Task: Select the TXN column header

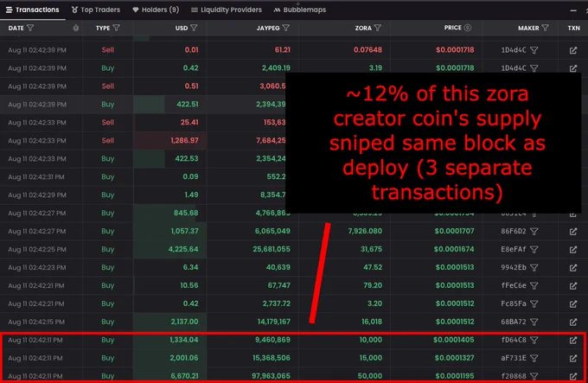Action: tap(574, 29)
